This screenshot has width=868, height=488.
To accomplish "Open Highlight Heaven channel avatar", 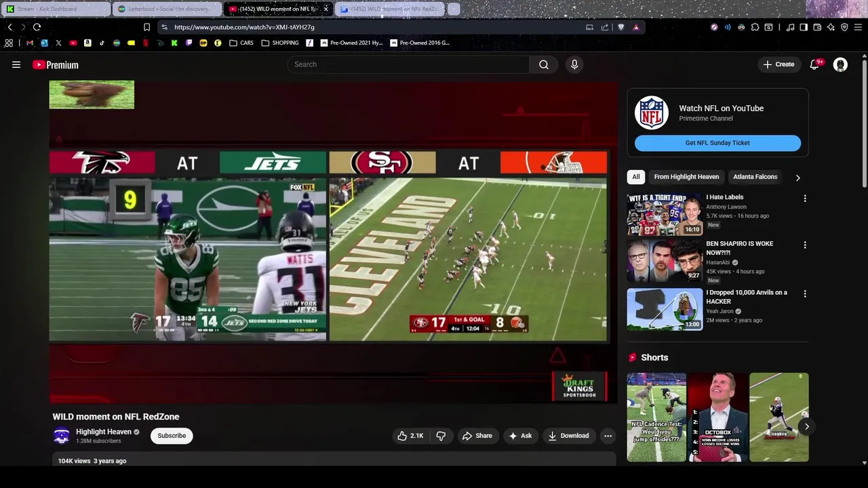I will tap(62, 436).
